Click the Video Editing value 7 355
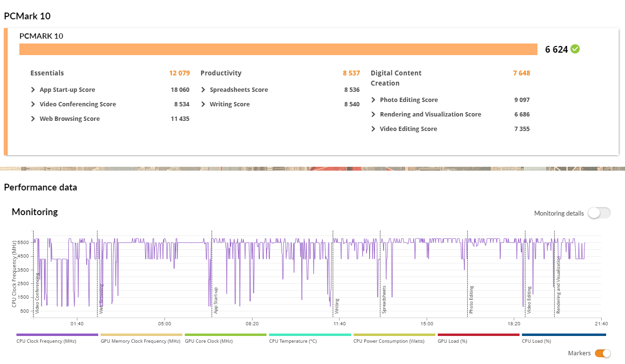This screenshot has height=364, width=625. point(522,129)
